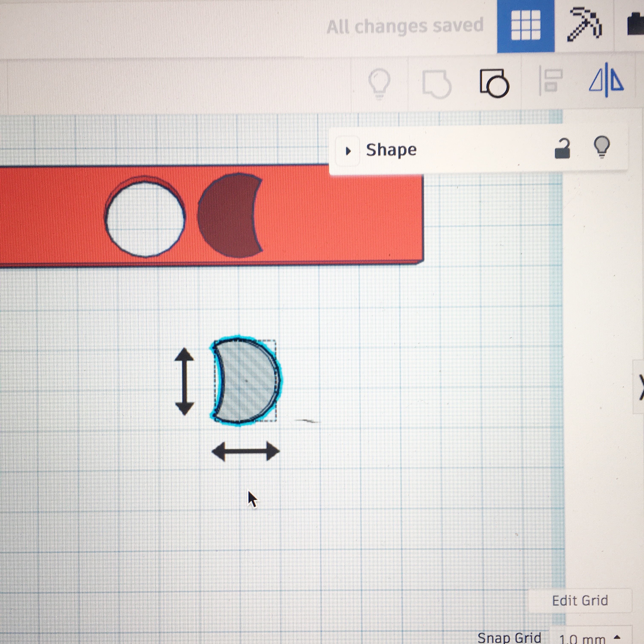Expand the Shape panel triangle

pyautogui.click(x=348, y=151)
